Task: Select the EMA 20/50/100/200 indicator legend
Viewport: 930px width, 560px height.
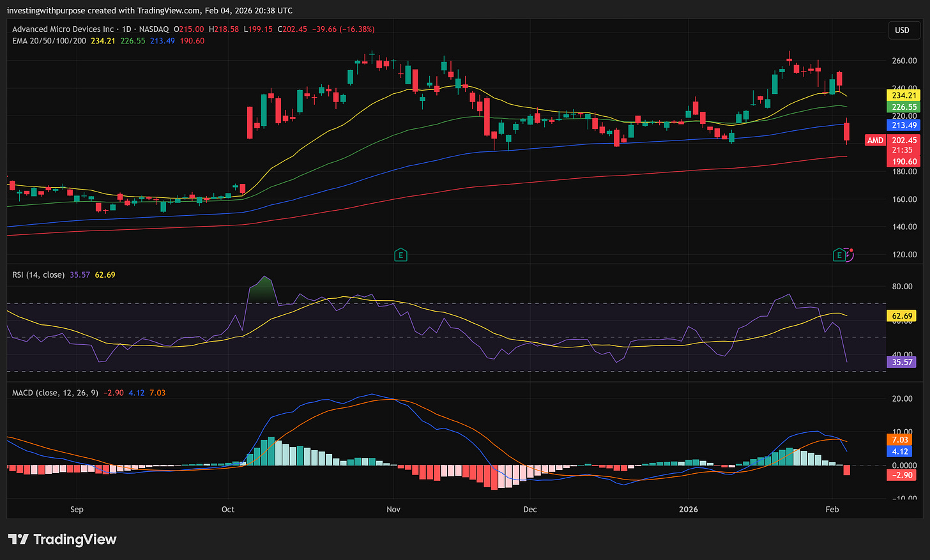Action: click(x=50, y=41)
